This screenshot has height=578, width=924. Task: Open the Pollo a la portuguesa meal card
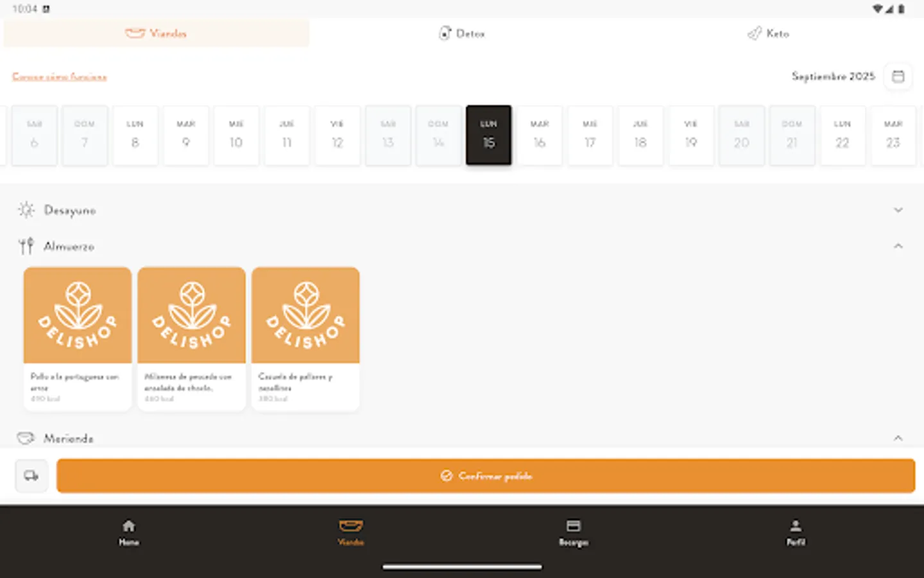coord(77,337)
